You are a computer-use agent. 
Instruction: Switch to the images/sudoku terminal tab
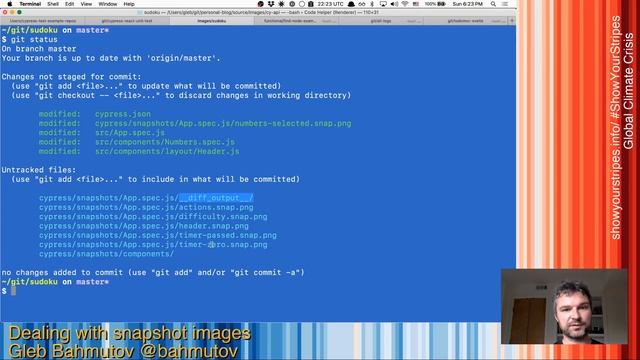pos(211,20)
